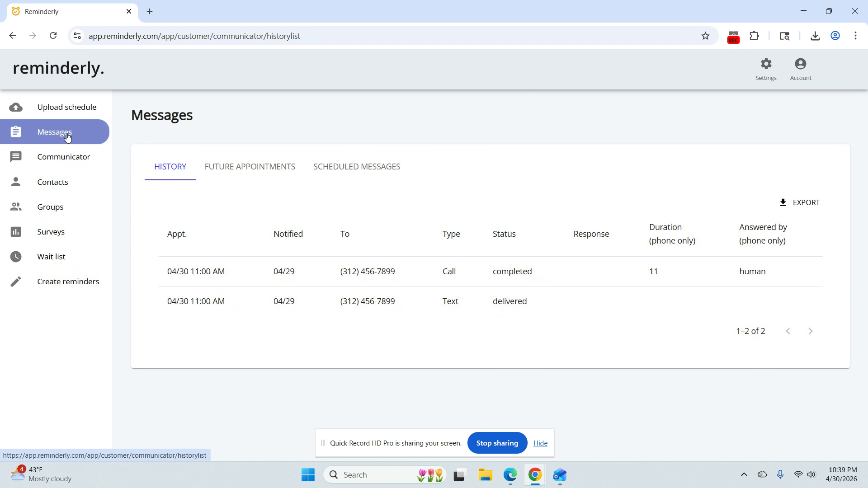Reload the Reminderly page
The width and height of the screenshot is (868, 488).
click(x=53, y=36)
